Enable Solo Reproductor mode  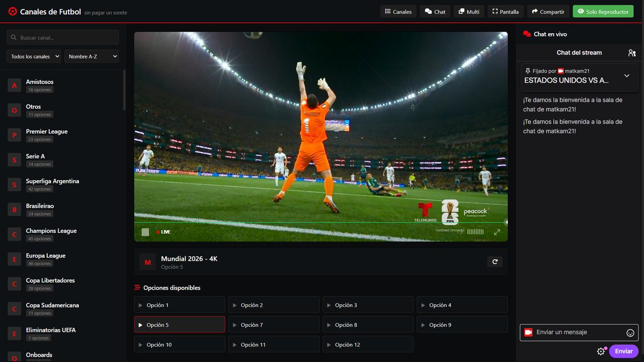tap(603, 11)
